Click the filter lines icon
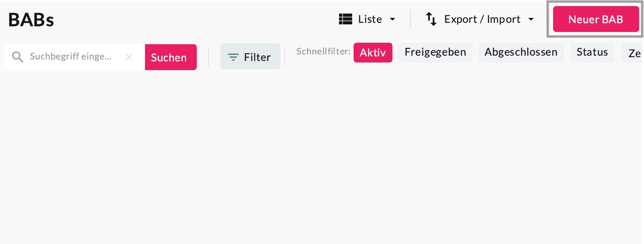The height and width of the screenshot is (244, 644). pyautogui.click(x=233, y=57)
